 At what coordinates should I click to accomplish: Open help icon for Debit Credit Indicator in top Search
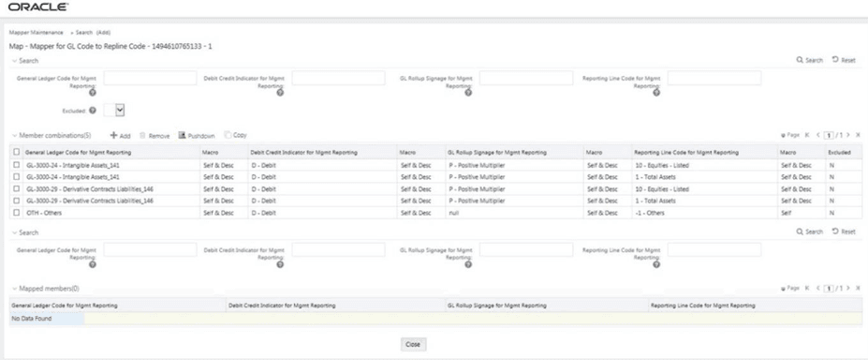tap(280, 93)
